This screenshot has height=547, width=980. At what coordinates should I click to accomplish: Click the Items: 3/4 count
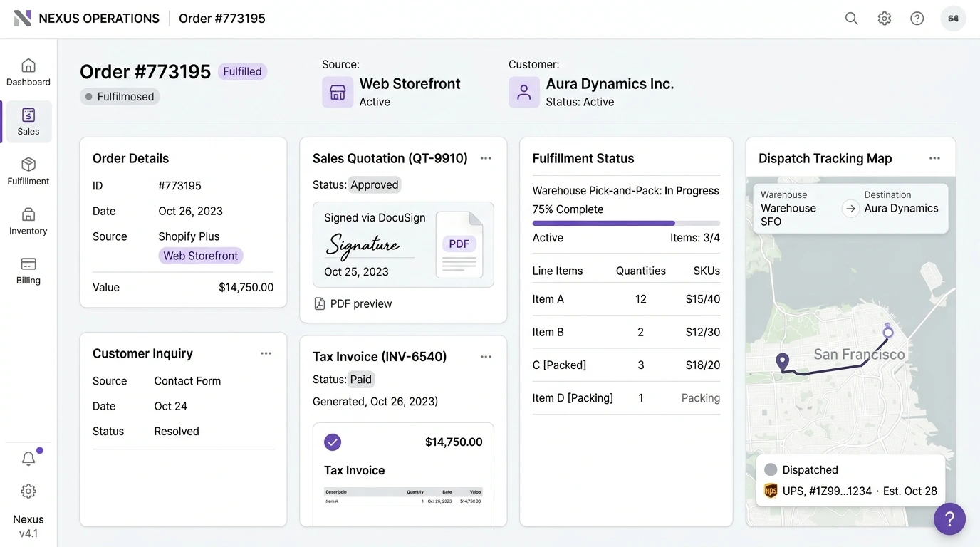point(695,238)
